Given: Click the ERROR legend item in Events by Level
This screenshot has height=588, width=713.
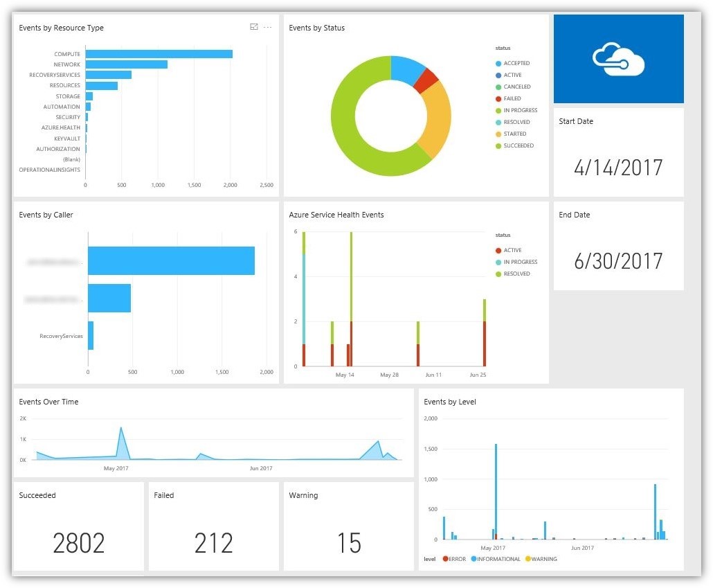Looking at the screenshot, I should click(454, 559).
